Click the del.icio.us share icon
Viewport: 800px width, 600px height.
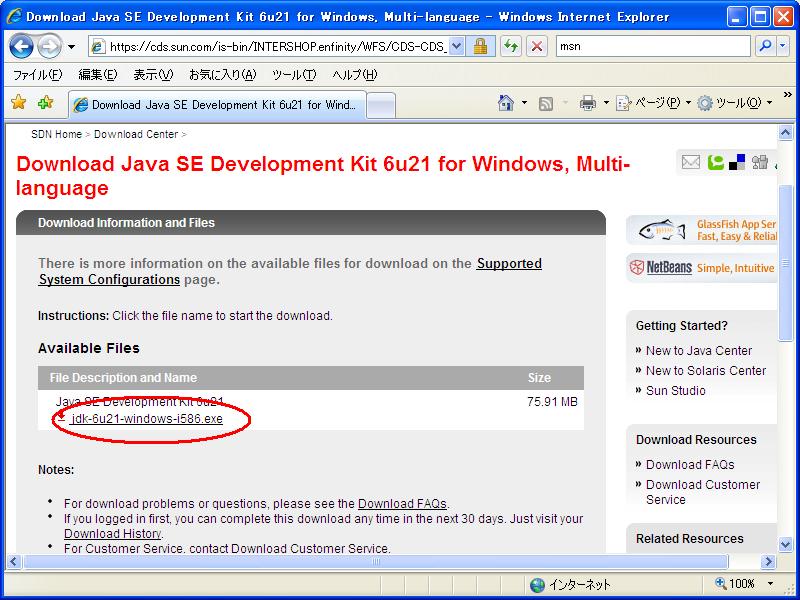(x=737, y=162)
